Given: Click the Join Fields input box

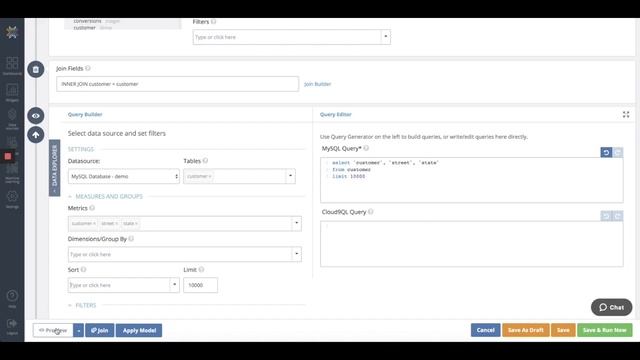Looking at the screenshot, I should click(x=178, y=84).
